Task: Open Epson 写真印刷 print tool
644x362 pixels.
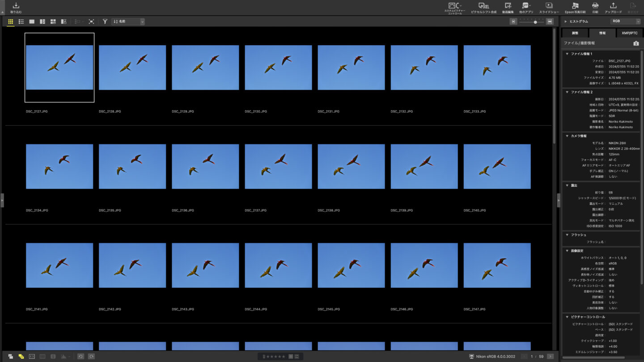Action: click(575, 7)
